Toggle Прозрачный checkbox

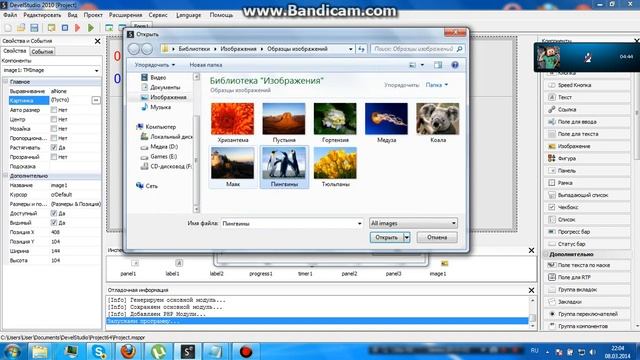coord(53,157)
